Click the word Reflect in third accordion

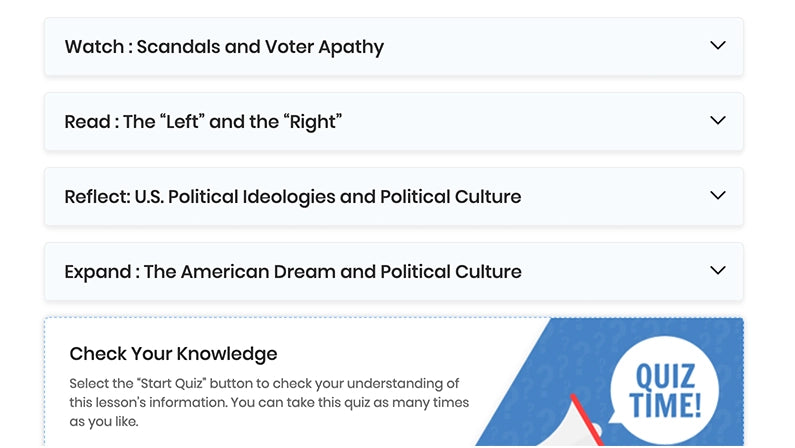[x=96, y=197]
